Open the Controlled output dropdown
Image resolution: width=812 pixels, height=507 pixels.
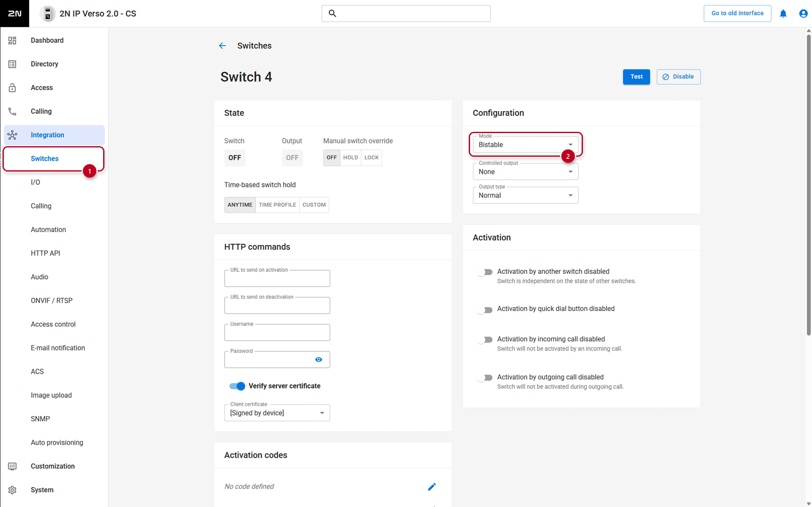[x=525, y=172]
